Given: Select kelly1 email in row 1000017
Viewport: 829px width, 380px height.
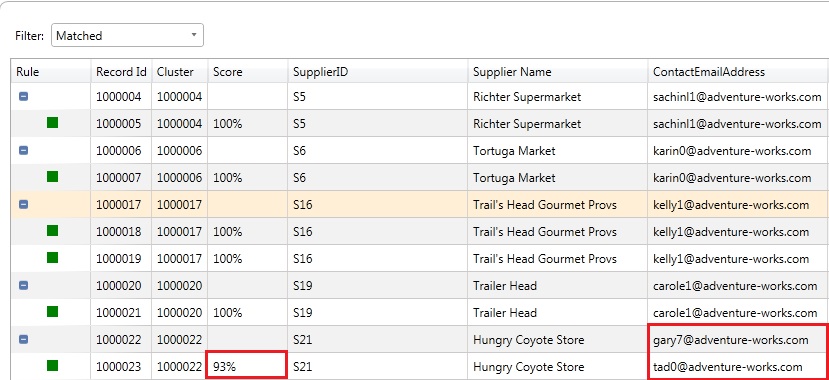Looking at the screenshot, I should click(x=738, y=205).
